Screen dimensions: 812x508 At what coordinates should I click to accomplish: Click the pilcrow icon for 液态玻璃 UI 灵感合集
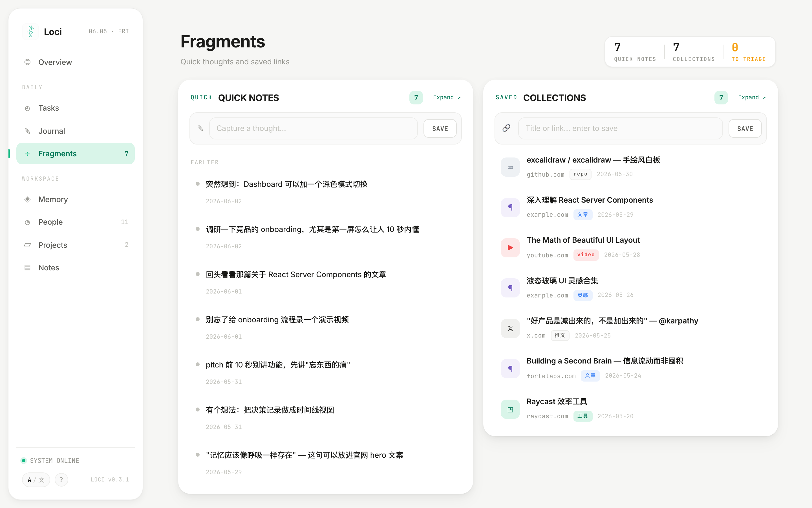click(510, 288)
